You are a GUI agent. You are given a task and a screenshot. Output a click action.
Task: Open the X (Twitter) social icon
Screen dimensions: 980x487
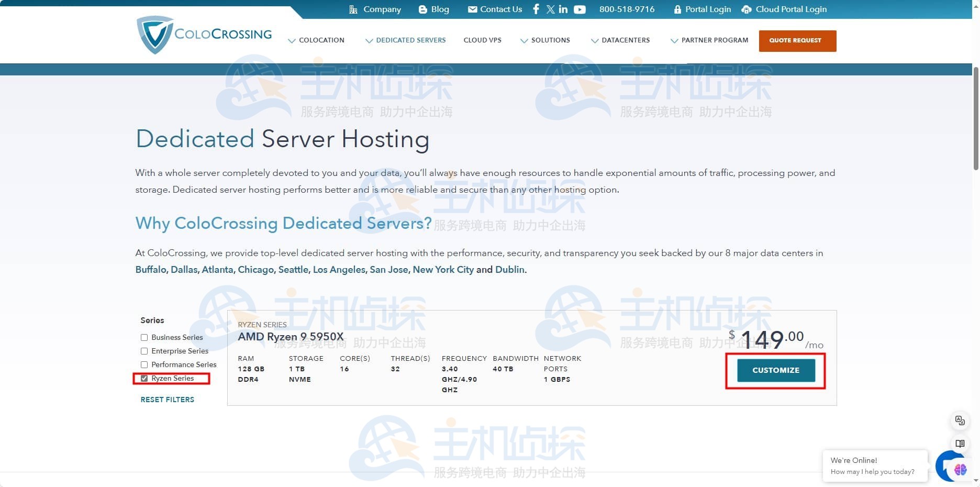click(550, 9)
